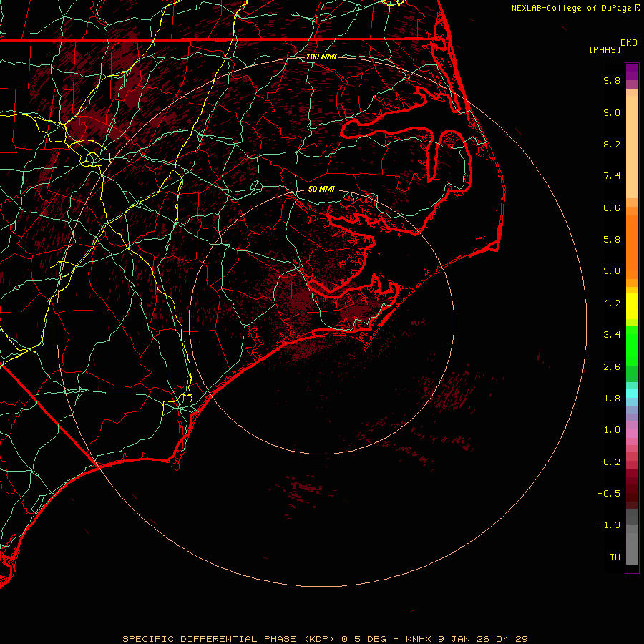Pick the cyan legend color band
Screen dimensions: 644x644
(632, 394)
